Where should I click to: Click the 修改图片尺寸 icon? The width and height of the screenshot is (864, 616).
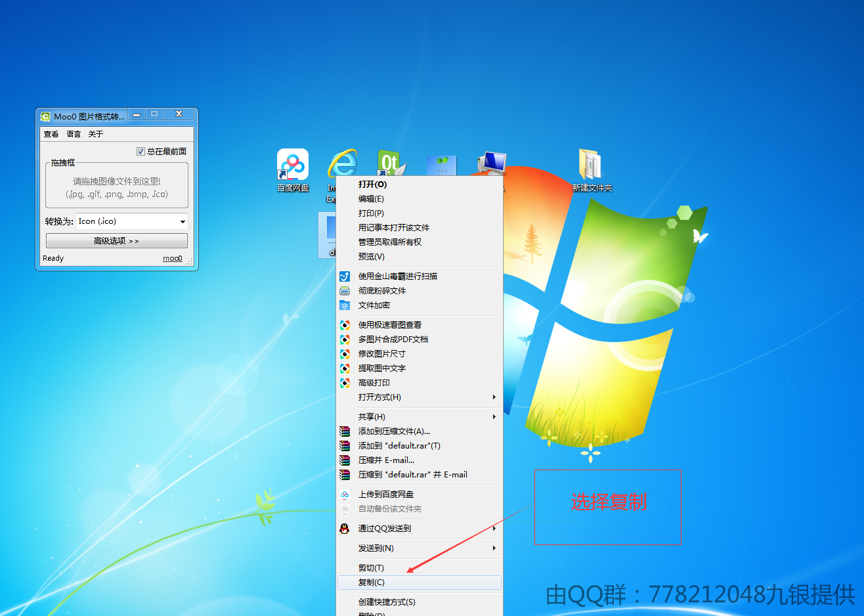coord(345,354)
